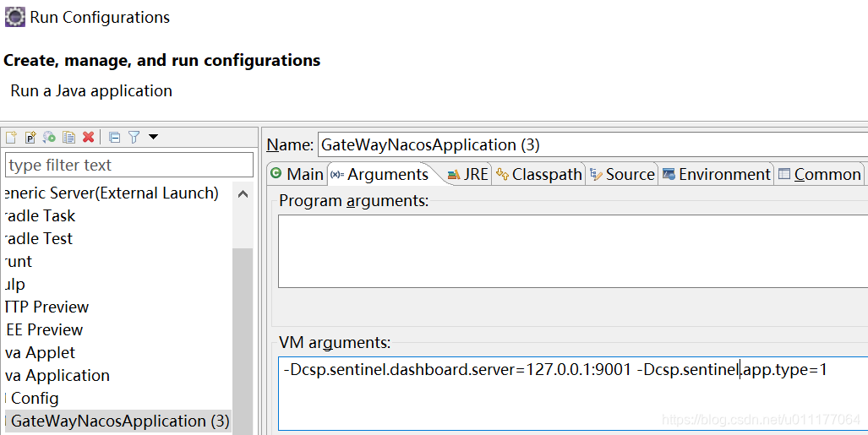Click the type filter text field
868x435 pixels.
pyautogui.click(x=129, y=165)
